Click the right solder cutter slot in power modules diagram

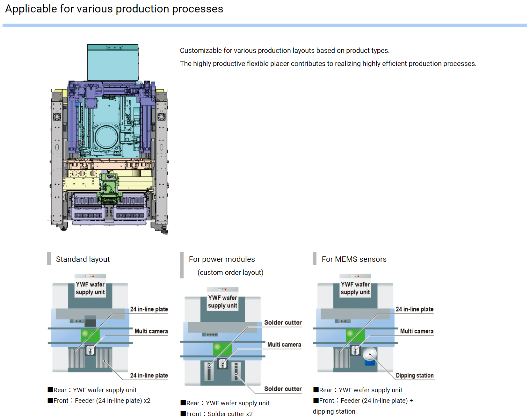(x=236, y=371)
